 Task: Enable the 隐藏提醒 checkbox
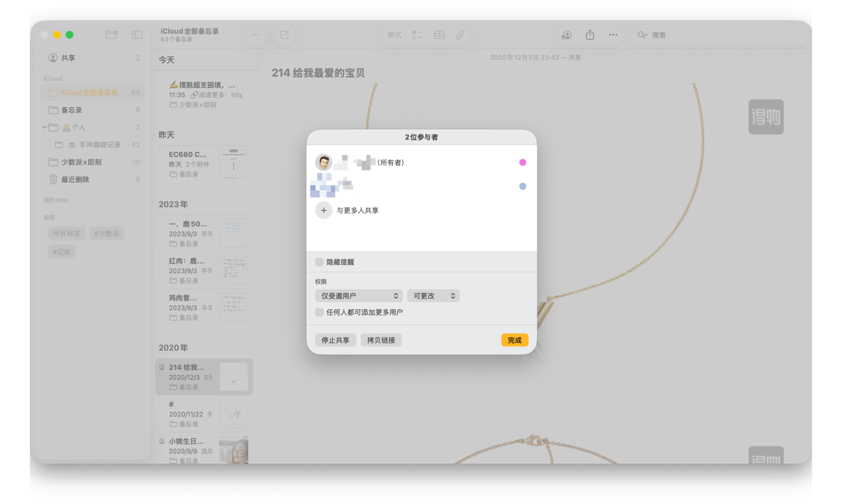pyautogui.click(x=319, y=262)
